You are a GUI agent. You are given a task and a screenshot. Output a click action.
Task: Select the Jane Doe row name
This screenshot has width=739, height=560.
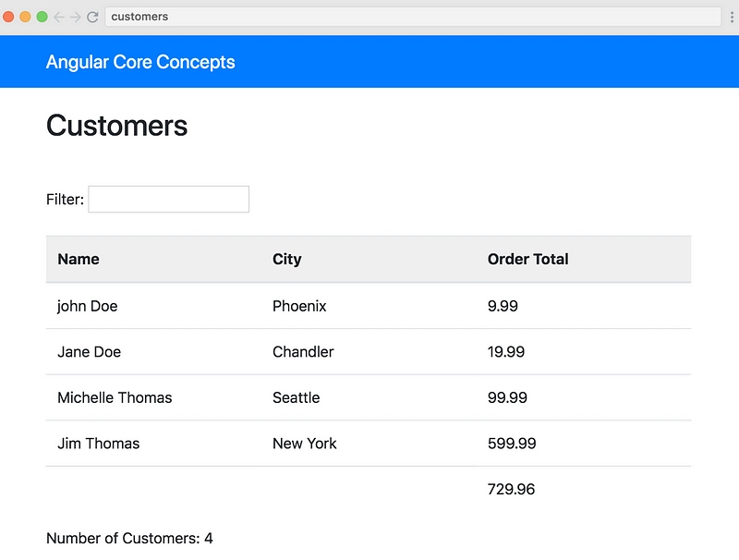pyautogui.click(x=89, y=352)
